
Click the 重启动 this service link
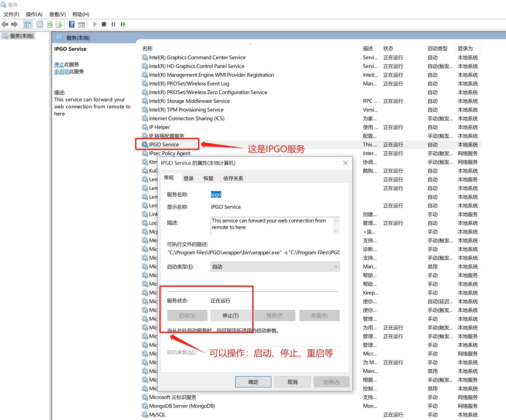(62, 72)
